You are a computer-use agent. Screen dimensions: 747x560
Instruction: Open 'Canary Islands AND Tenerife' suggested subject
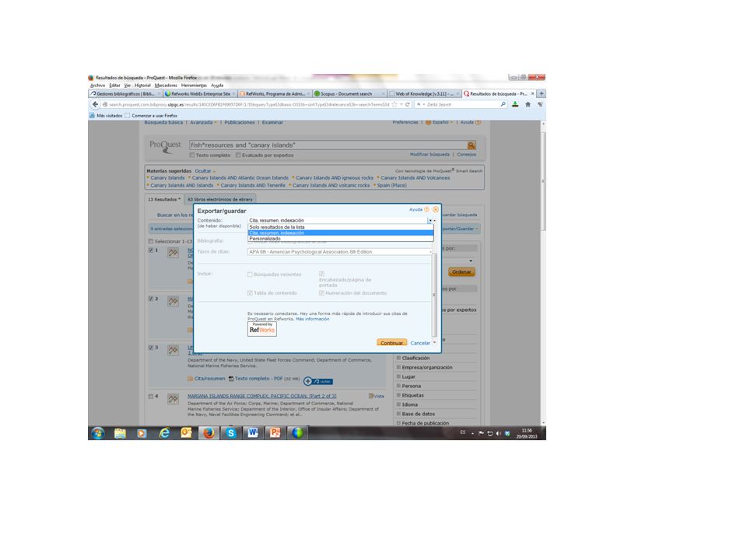(253, 185)
